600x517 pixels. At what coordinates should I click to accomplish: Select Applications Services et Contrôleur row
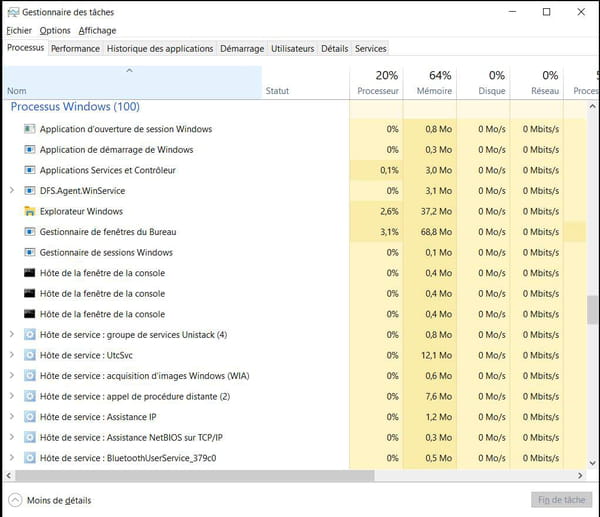(295, 170)
